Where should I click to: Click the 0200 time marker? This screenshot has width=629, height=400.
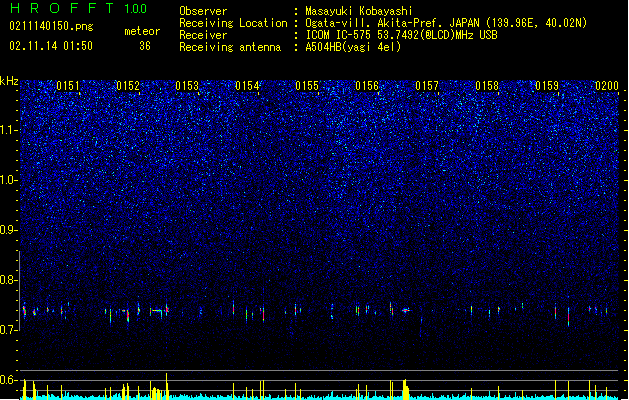point(607,86)
